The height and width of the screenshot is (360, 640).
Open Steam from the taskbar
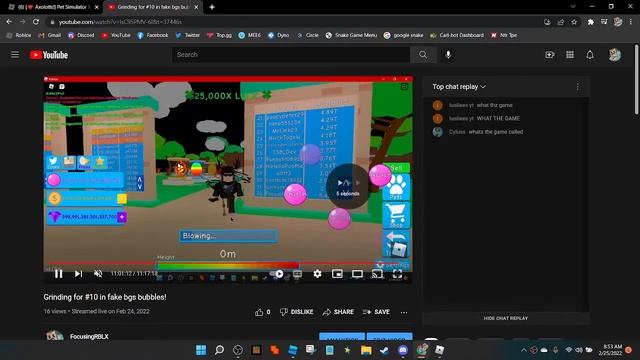(384, 350)
